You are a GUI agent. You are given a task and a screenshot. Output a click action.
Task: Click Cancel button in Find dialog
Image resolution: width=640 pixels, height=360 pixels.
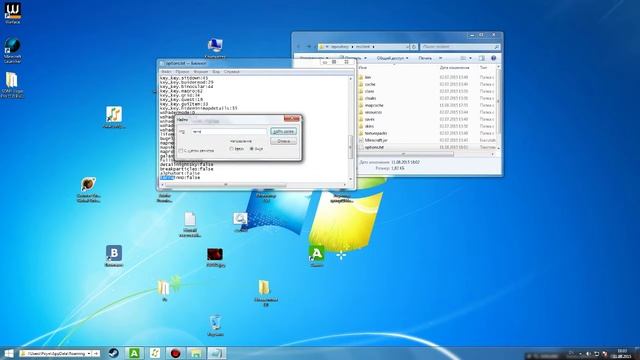point(283,141)
